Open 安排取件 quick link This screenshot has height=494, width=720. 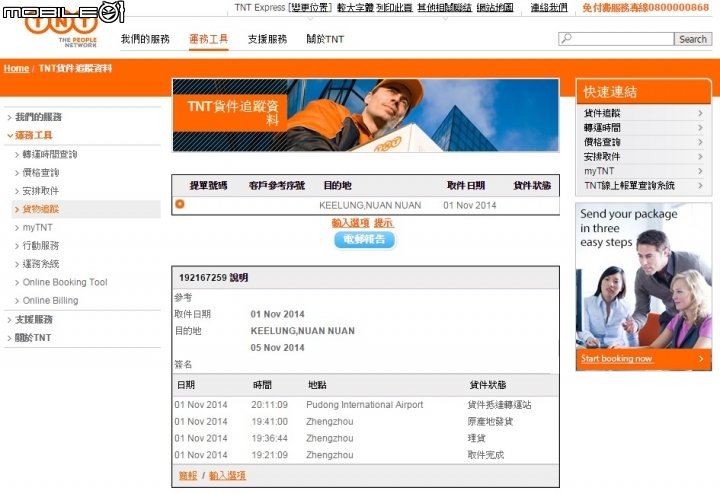pos(602,157)
